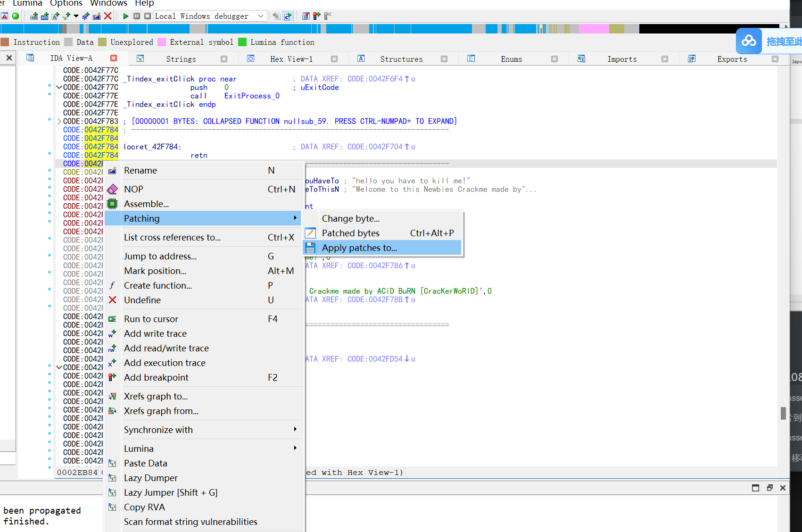Close the Strings tab

click(x=224, y=59)
